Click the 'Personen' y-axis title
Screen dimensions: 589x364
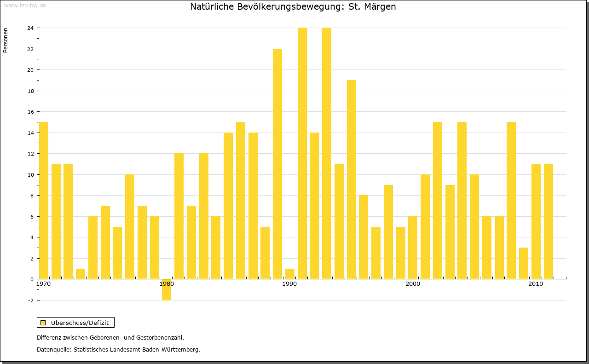click(x=6, y=40)
